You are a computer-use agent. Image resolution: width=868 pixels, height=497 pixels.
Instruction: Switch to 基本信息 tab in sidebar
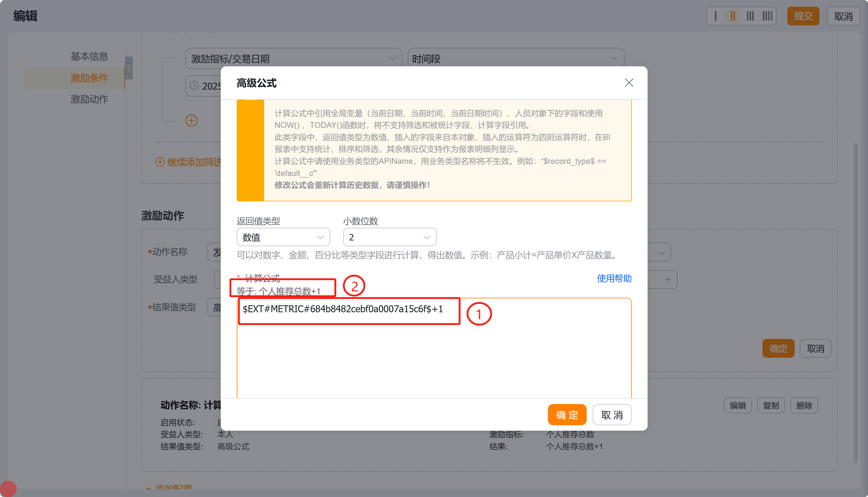(89, 56)
